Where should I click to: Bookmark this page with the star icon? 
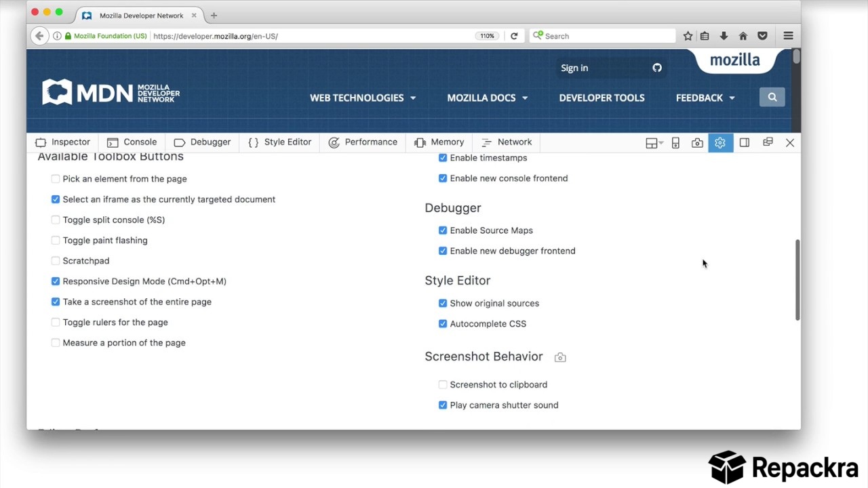tap(688, 36)
